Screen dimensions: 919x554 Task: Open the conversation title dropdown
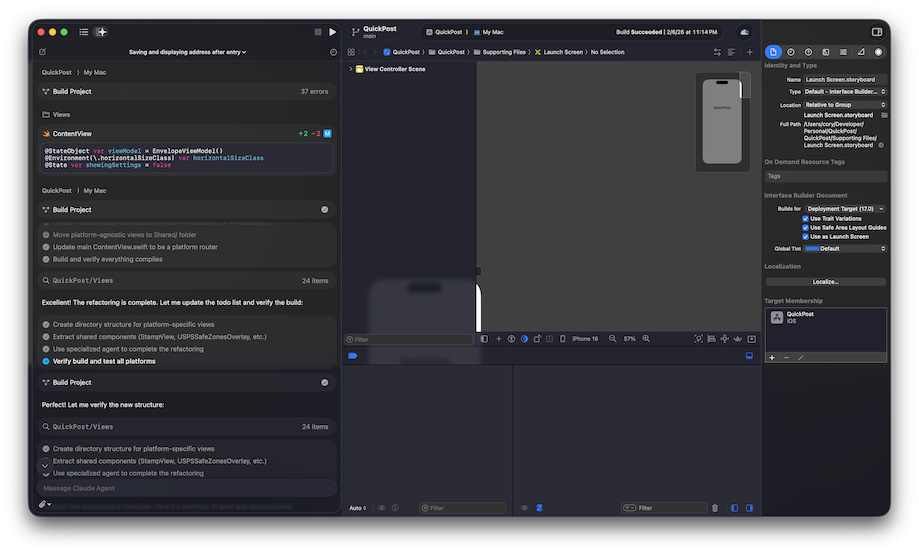187,52
